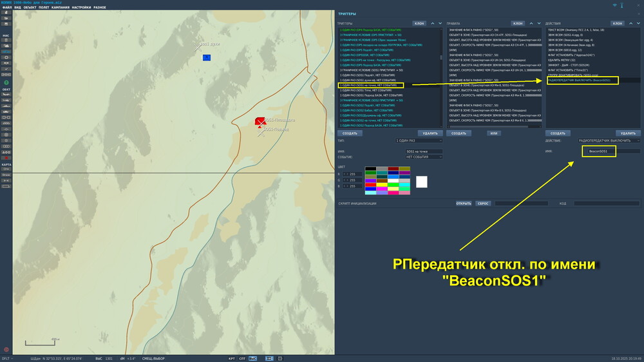
Task: Toggle the highlighted triggers icon under МИС
Action: click(x=6, y=52)
